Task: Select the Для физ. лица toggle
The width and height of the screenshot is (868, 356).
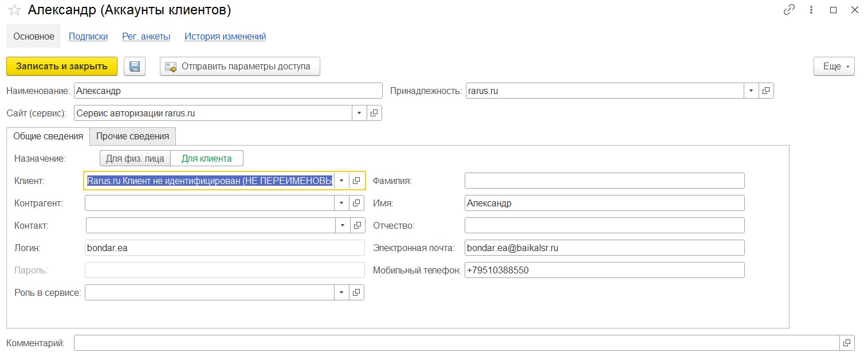Action: click(135, 158)
